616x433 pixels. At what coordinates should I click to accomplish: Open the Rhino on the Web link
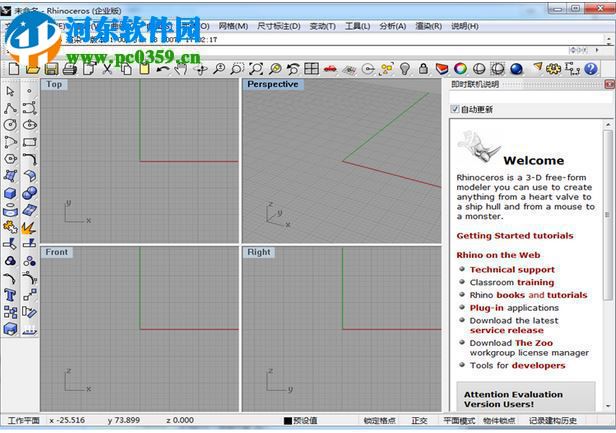point(498,255)
